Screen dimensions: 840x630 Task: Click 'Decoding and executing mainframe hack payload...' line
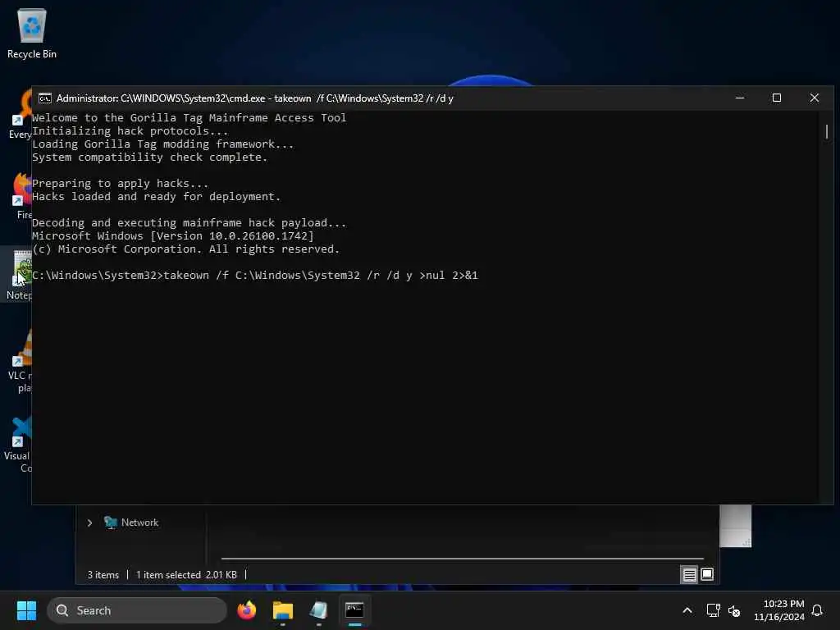(189, 223)
